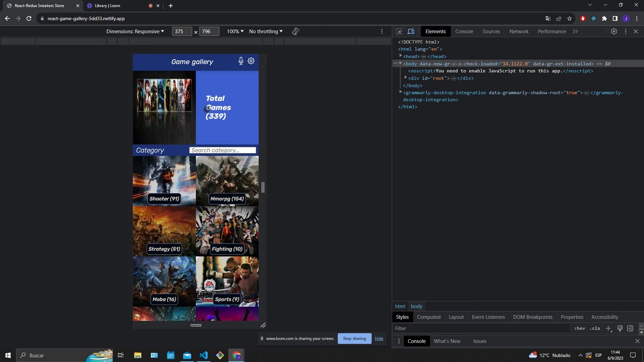
Task: Click the viewport width field 375
Action: (182, 31)
